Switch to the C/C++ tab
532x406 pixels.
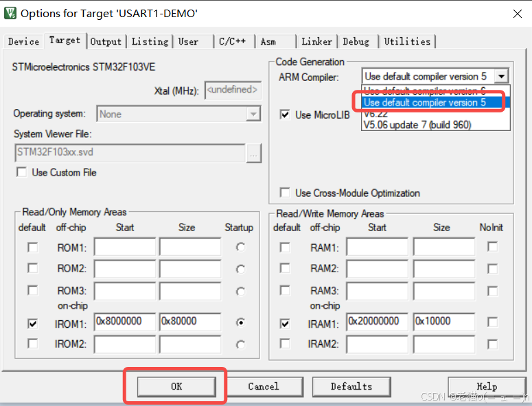point(233,42)
